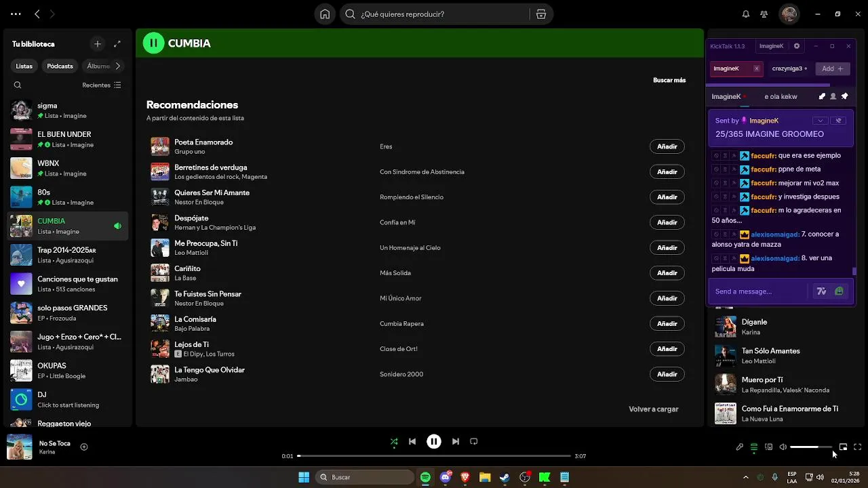Adjust the volume slider
The width and height of the screenshot is (868, 488).
(x=811, y=447)
